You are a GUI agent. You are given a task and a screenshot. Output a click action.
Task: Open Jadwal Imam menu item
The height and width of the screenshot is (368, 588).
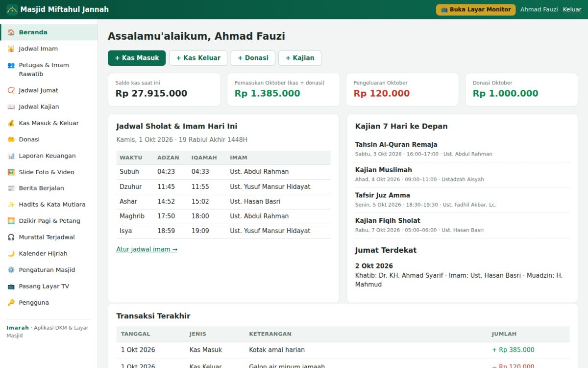tap(49, 49)
